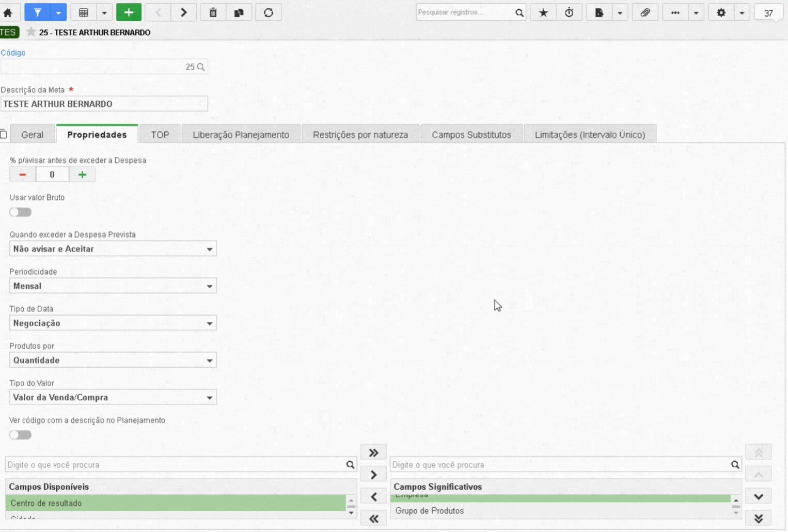The width and height of the screenshot is (788, 532).
Task: Move field to bottom double chevron
Action: (759, 519)
